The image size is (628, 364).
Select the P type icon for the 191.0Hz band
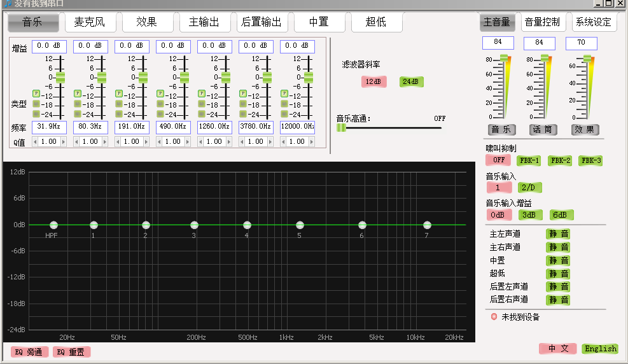click(119, 94)
